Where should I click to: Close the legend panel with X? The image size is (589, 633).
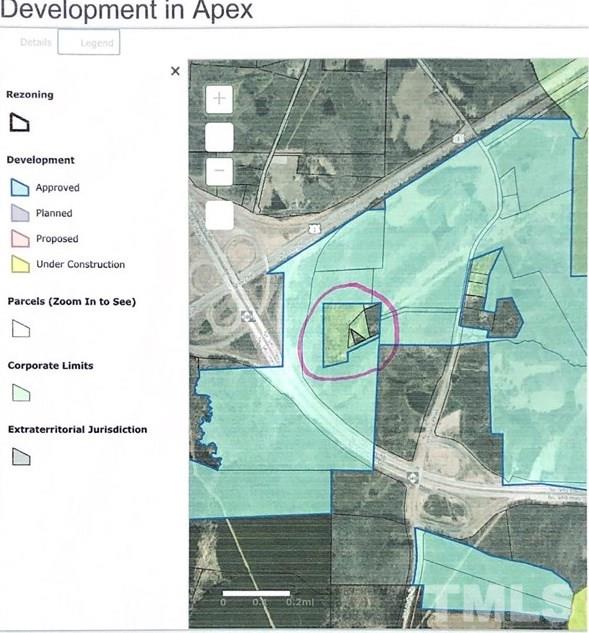(175, 71)
